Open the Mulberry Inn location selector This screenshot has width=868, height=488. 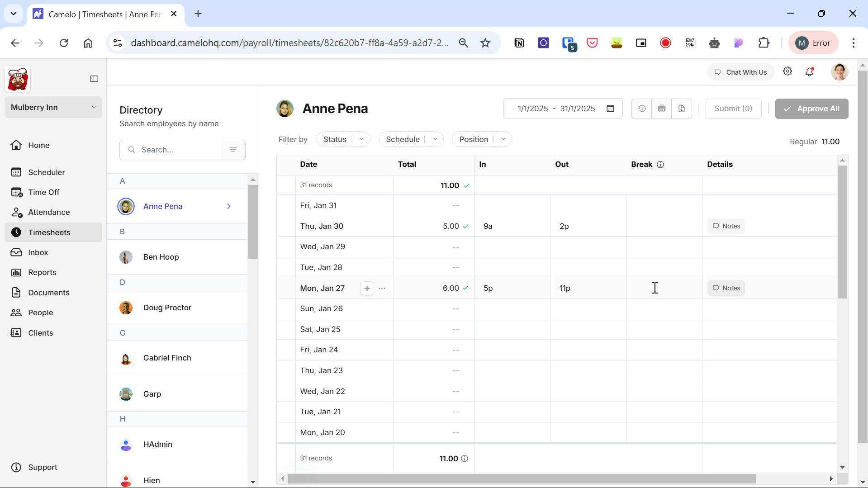pyautogui.click(x=53, y=107)
